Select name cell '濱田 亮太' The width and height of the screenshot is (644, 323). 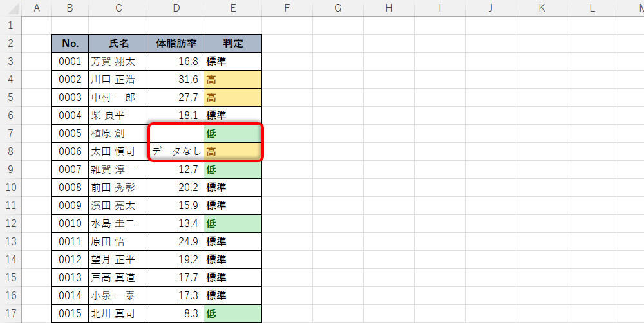click(x=118, y=205)
